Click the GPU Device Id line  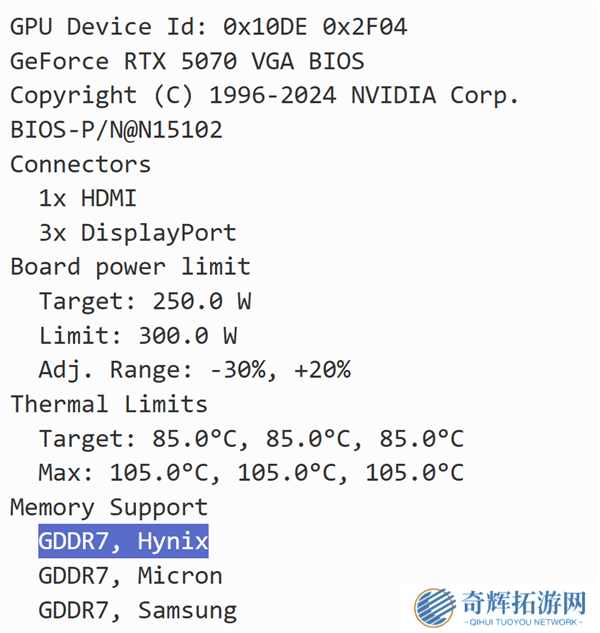[208, 27]
